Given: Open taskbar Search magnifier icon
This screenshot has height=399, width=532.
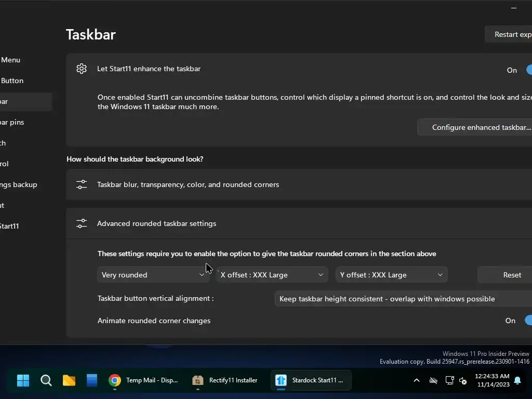Looking at the screenshot, I should click(46, 380).
